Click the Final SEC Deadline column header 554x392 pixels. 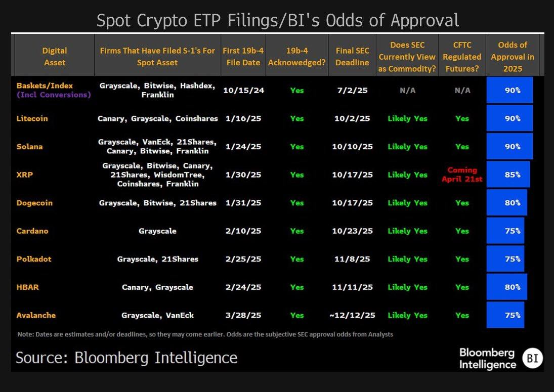[352, 56]
